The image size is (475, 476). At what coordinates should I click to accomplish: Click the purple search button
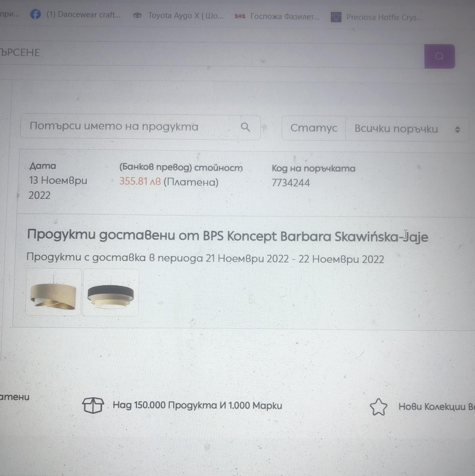tap(439, 56)
